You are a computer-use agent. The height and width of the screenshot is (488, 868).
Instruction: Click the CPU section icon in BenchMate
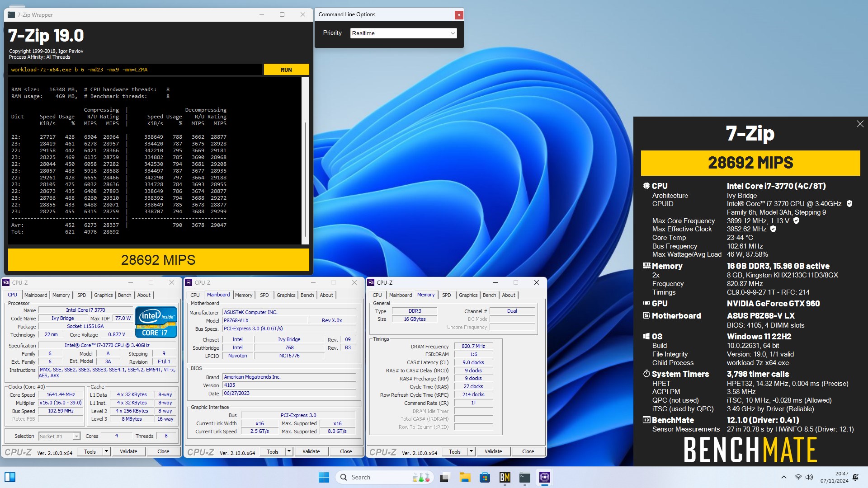point(646,186)
